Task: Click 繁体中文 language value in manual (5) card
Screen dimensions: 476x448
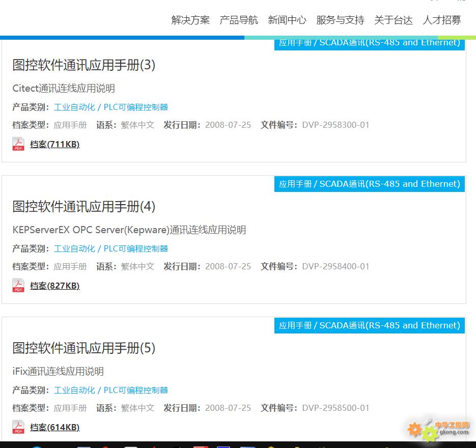Action: (x=137, y=408)
